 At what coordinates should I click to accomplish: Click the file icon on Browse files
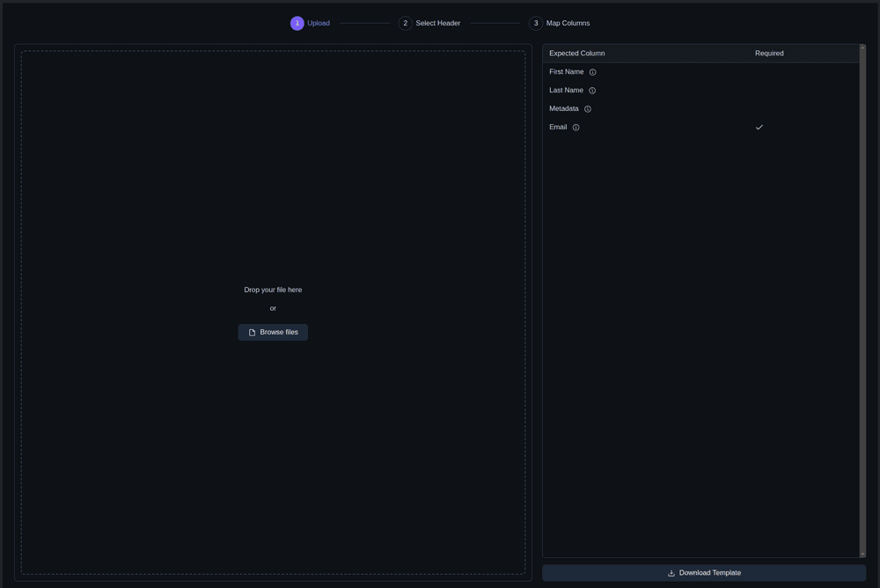pyautogui.click(x=252, y=333)
